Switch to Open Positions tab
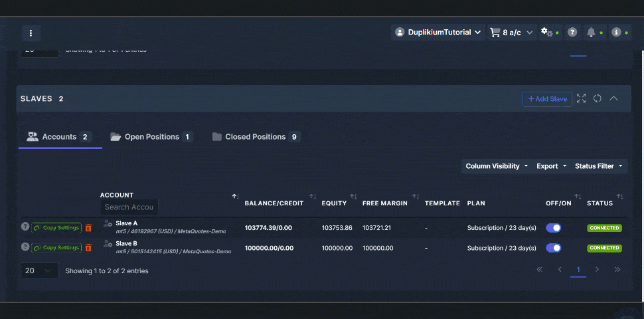The image size is (644, 319). coord(151,137)
